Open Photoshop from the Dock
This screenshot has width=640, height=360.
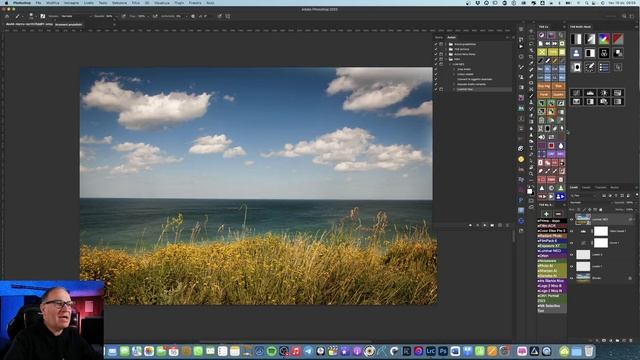443,351
